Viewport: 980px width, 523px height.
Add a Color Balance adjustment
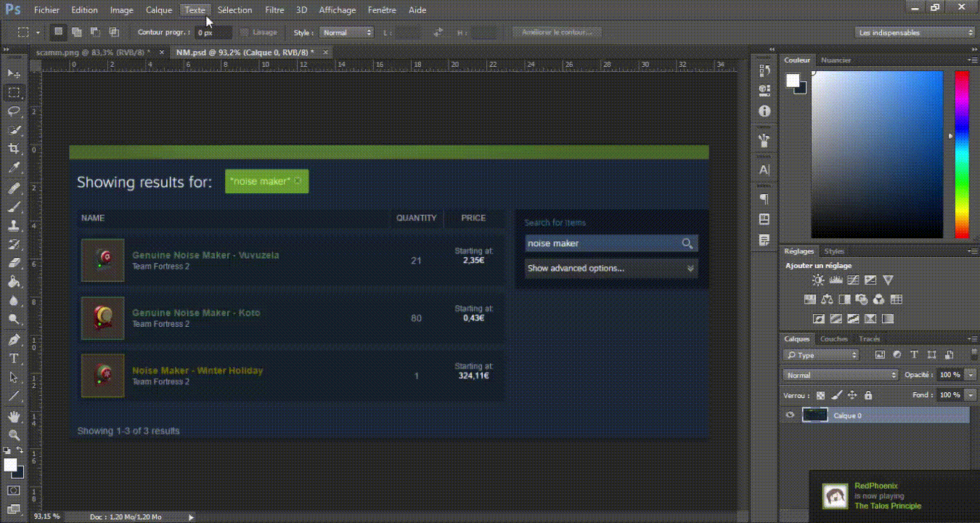[x=827, y=299]
